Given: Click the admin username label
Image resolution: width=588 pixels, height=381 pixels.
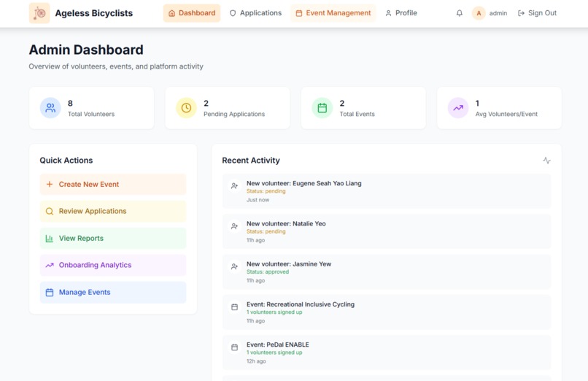Looking at the screenshot, I should [x=498, y=13].
